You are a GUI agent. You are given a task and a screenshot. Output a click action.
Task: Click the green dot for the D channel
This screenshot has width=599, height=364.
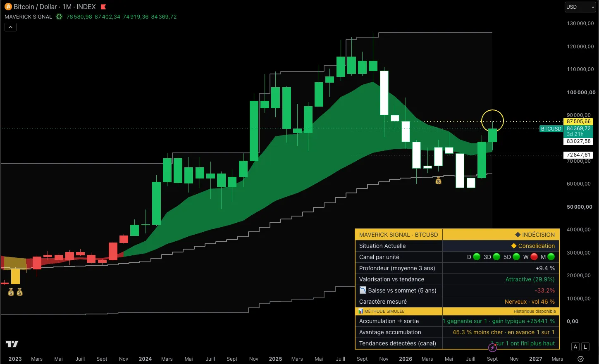point(477,257)
